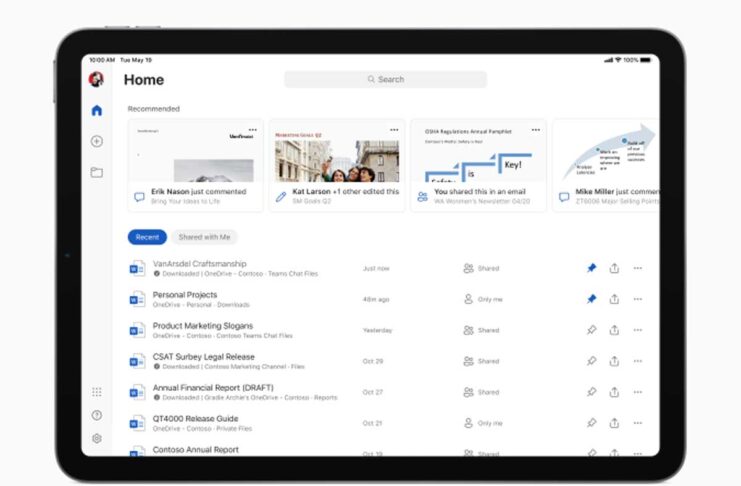Open the help question mark icon
741x486 pixels.
click(x=97, y=415)
